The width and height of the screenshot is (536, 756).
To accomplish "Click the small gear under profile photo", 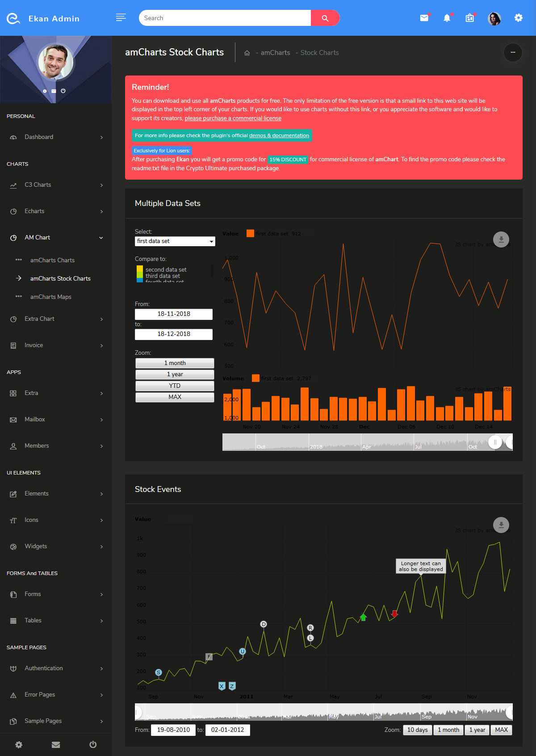I will click(45, 91).
